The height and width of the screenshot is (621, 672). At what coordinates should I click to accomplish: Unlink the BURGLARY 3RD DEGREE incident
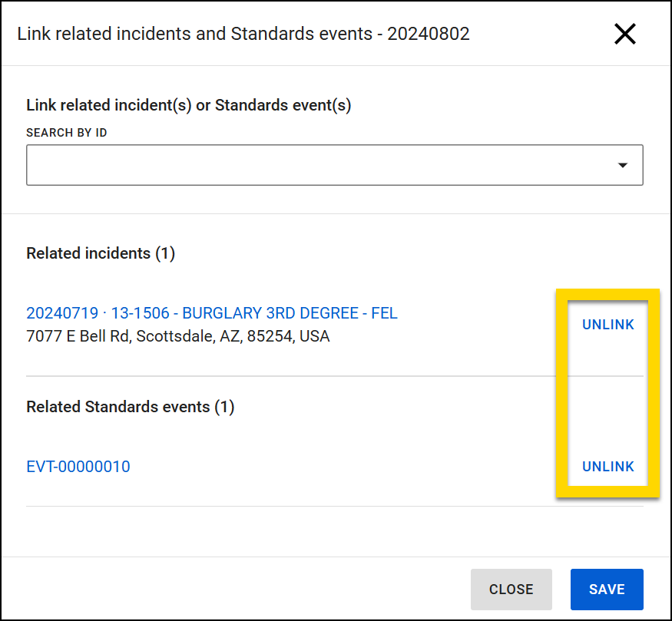pyautogui.click(x=607, y=324)
